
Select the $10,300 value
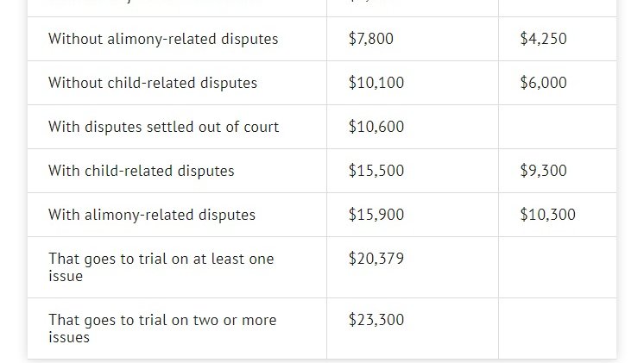(x=547, y=215)
